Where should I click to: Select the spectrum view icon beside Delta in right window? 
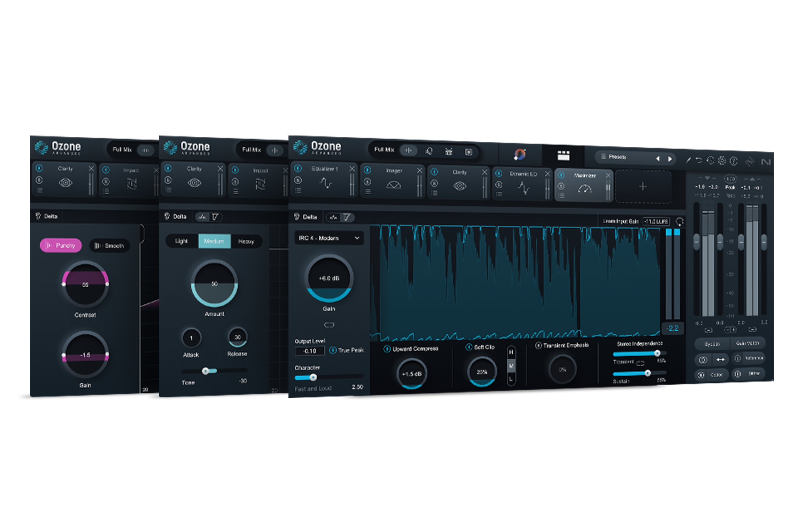tap(333, 217)
